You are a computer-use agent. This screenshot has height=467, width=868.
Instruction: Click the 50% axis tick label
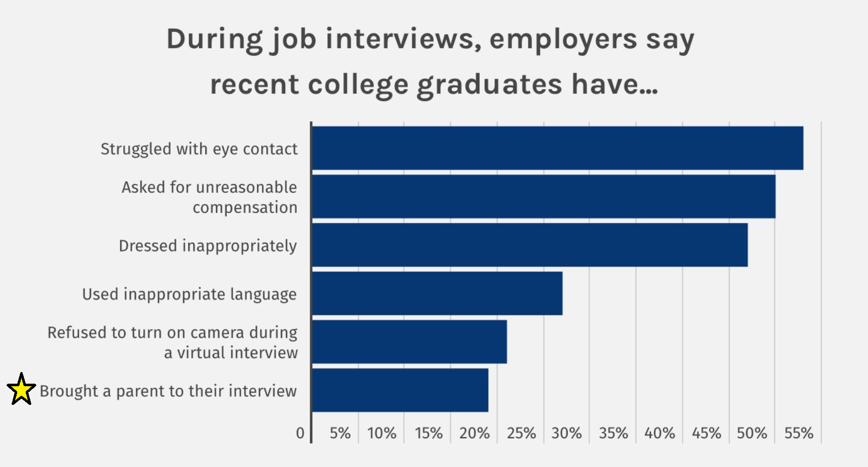751,433
